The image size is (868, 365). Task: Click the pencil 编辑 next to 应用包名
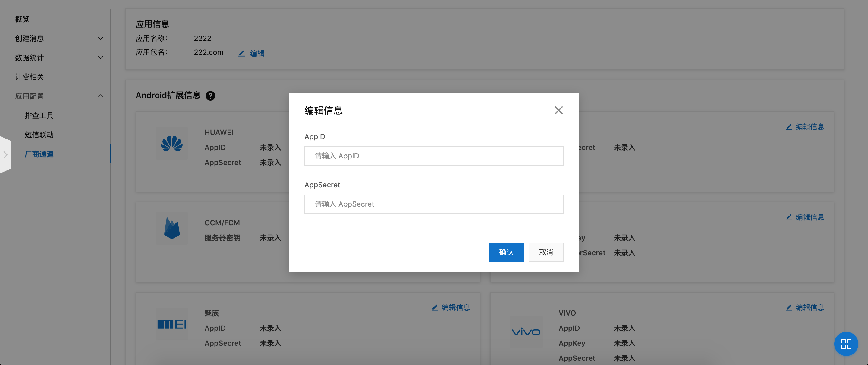click(x=251, y=53)
